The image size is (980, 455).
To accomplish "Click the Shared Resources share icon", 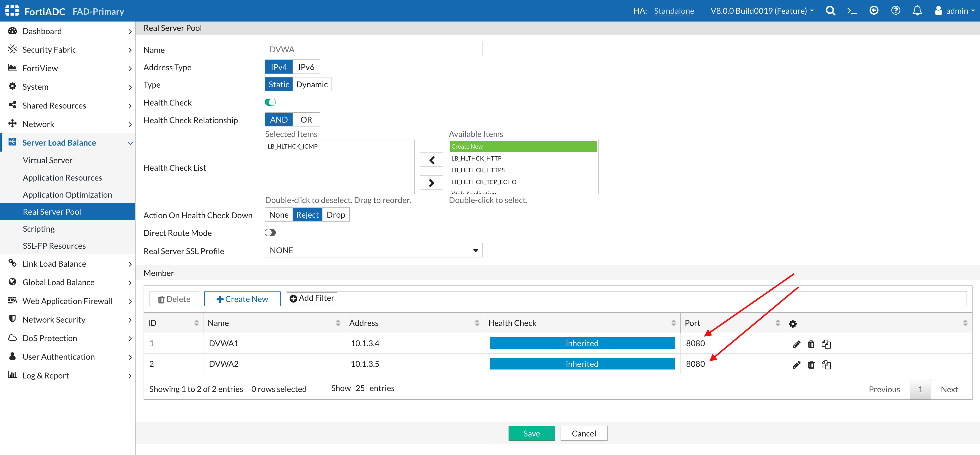I will point(12,105).
